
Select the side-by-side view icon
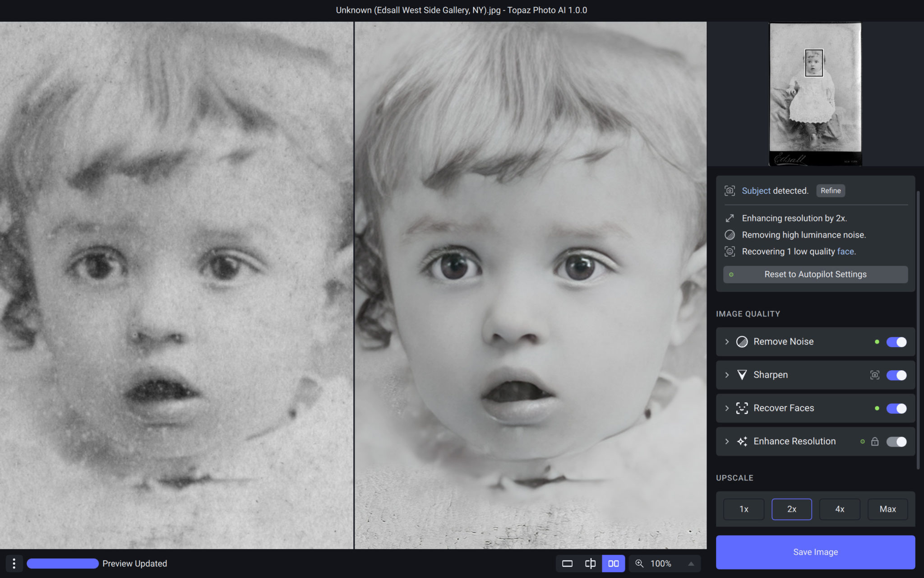coord(613,564)
